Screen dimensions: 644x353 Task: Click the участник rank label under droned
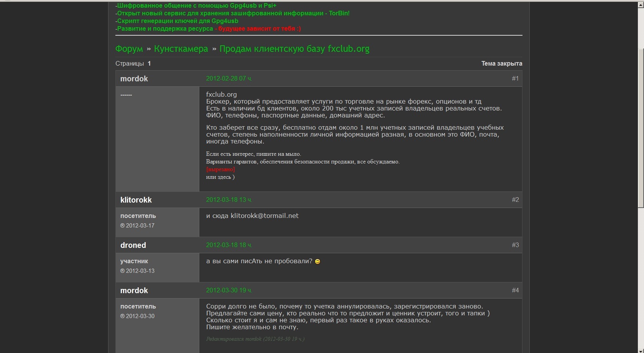[x=134, y=261]
